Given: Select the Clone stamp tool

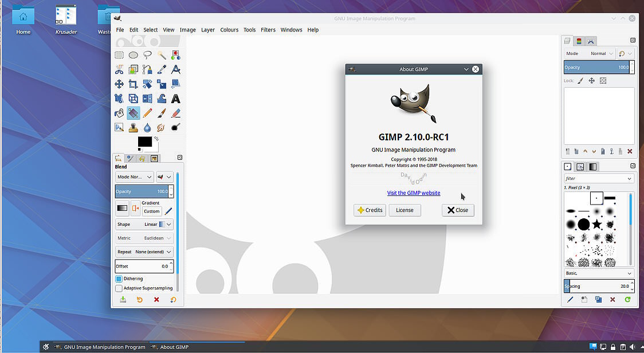Looking at the screenshot, I should 133,127.
